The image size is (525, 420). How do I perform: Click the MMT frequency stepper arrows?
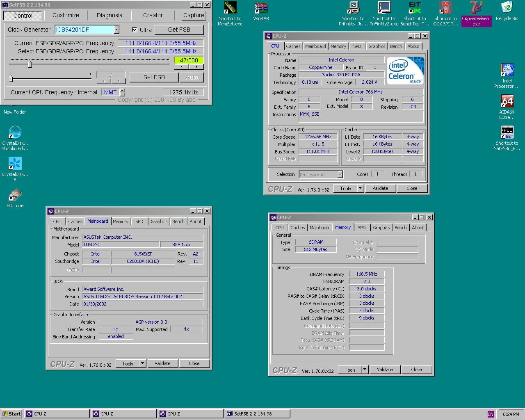(122, 92)
